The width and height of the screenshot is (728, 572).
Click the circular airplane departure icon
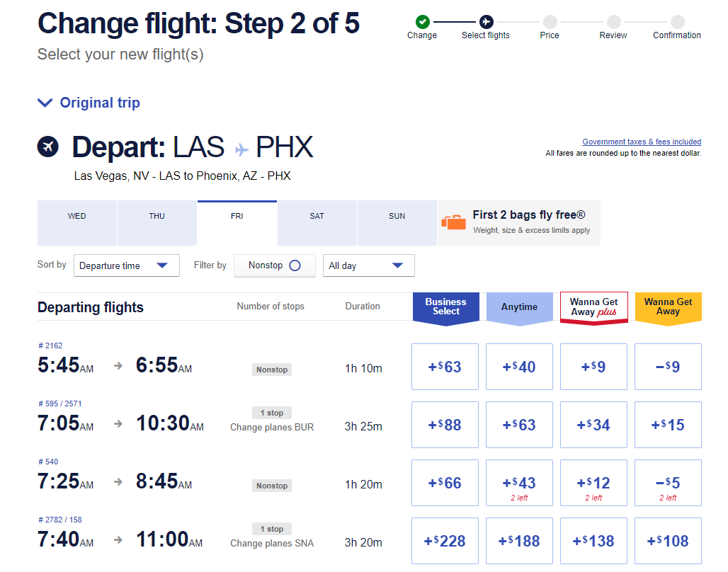click(47, 147)
